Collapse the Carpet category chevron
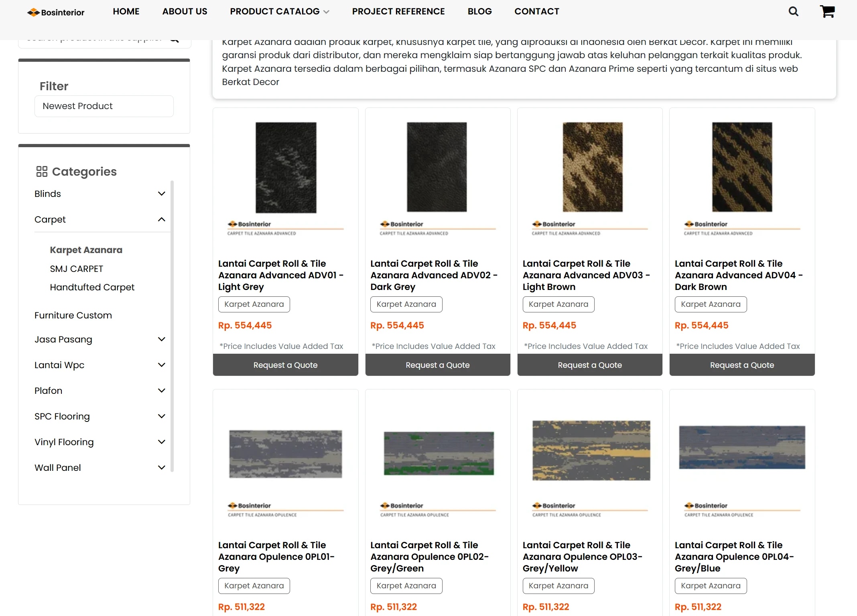The height and width of the screenshot is (616, 857). (x=162, y=219)
